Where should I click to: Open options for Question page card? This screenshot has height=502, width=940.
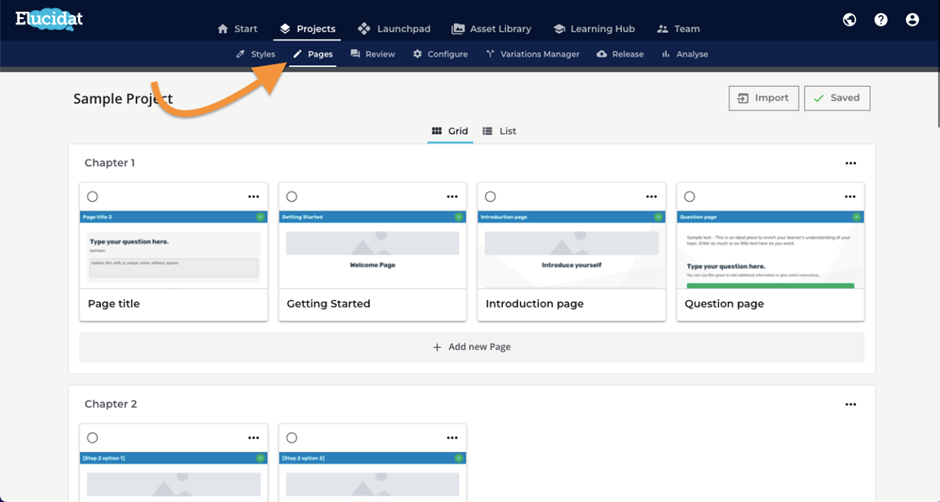(850, 197)
